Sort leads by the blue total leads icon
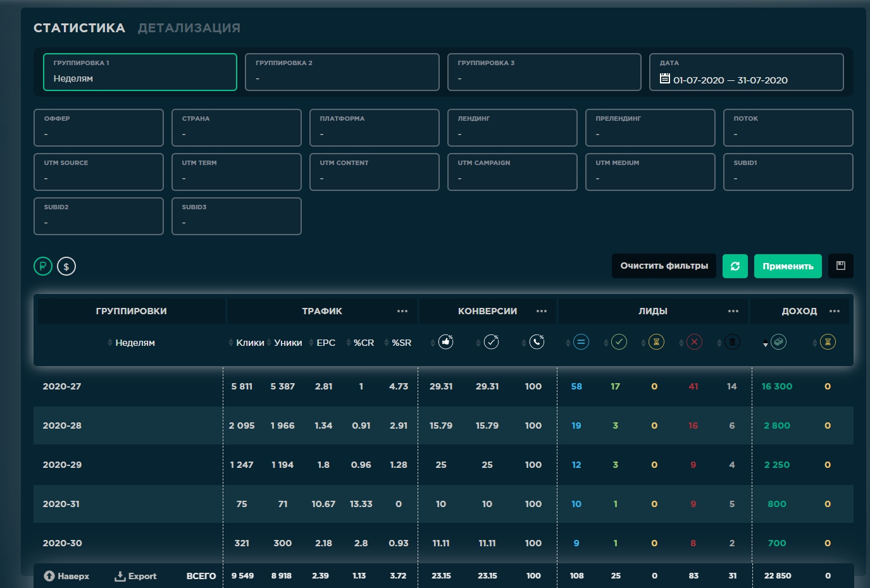The image size is (870, 588). tap(581, 342)
